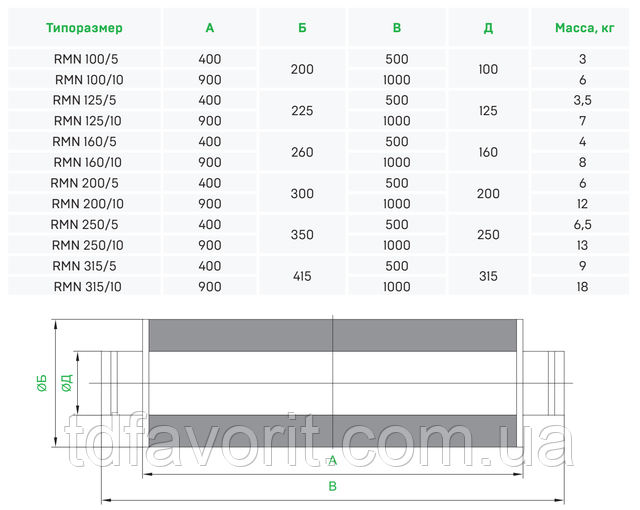Select the Масса, кг column header
Viewport: 640px width, 510px height.
583,28
